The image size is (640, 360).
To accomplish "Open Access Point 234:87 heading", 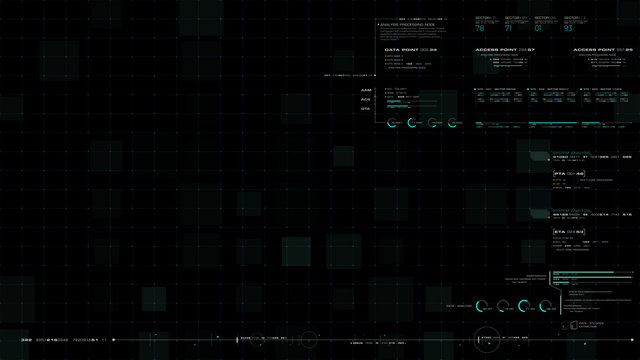I will click(x=505, y=50).
